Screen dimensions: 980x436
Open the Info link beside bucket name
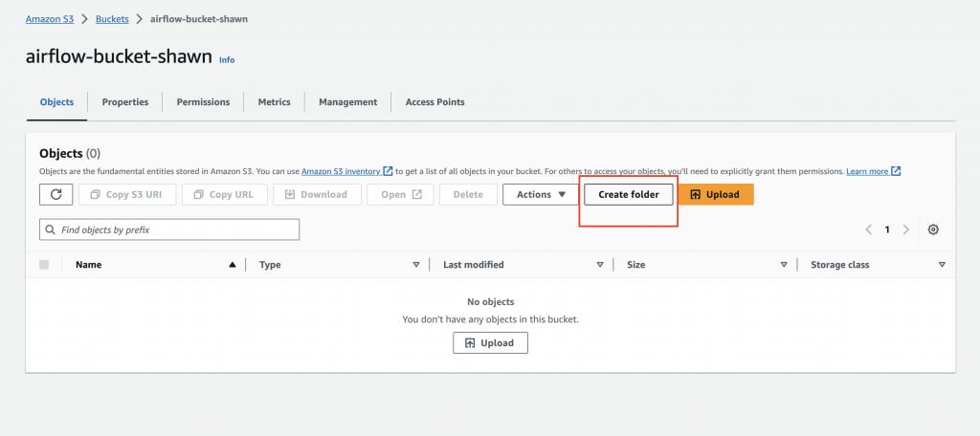[227, 60]
